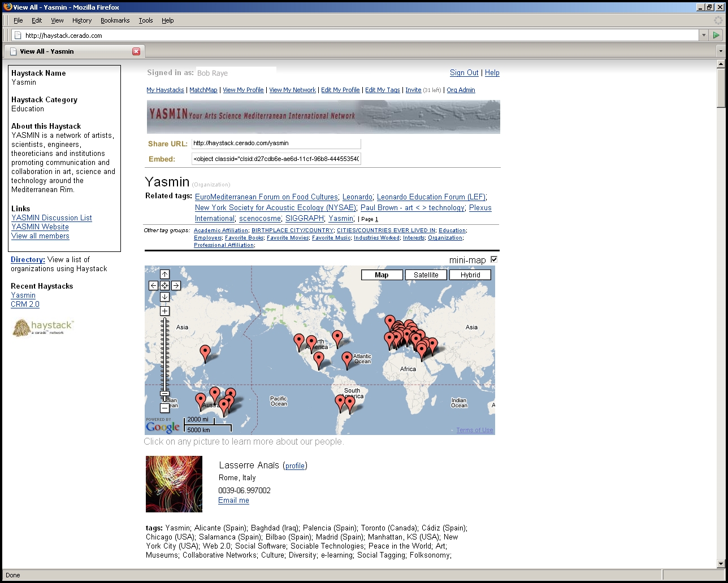The height and width of the screenshot is (583, 728).
Task: Zoom out of the map with minus
Action: tap(164, 408)
